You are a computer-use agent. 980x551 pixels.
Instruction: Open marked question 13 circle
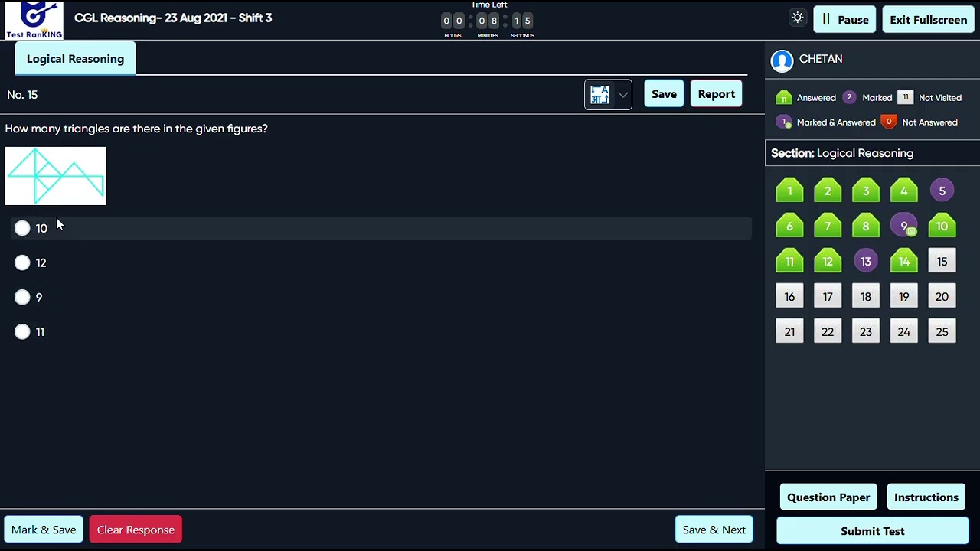[x=866, y=261]
